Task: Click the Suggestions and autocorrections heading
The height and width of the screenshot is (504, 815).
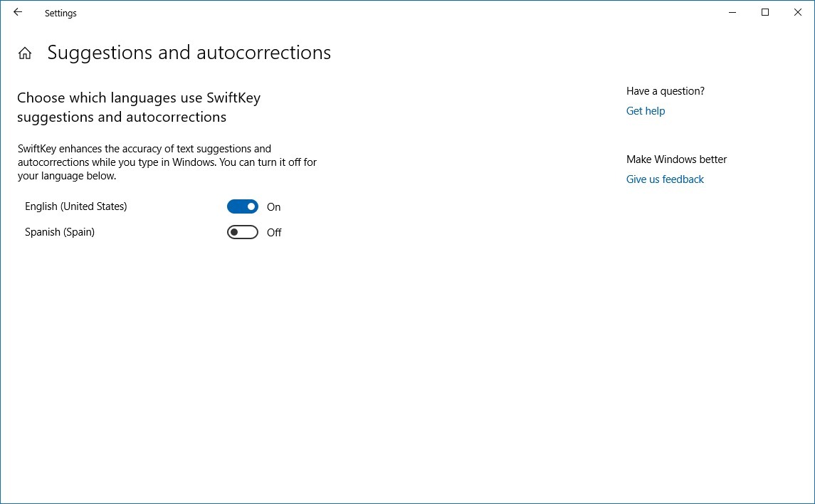Action: click(x=189, y=53)
